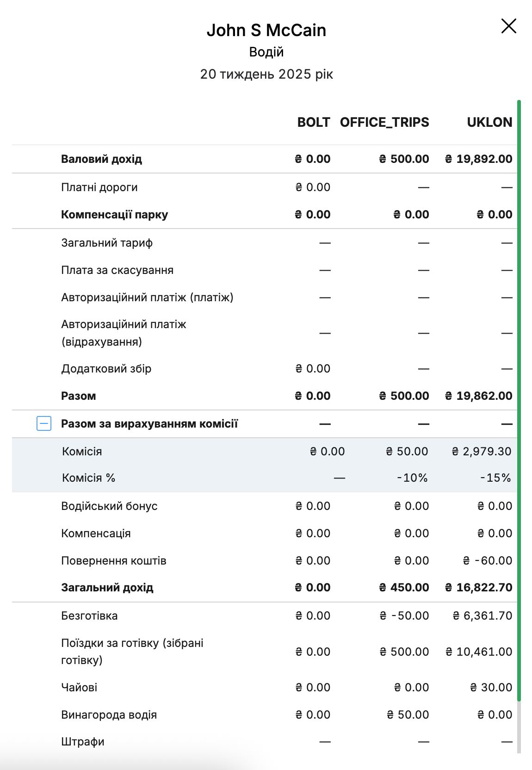Click the UKLON column header
Image resolution: width=532 pixels, height=770 pixels.
tap(489, 122)
